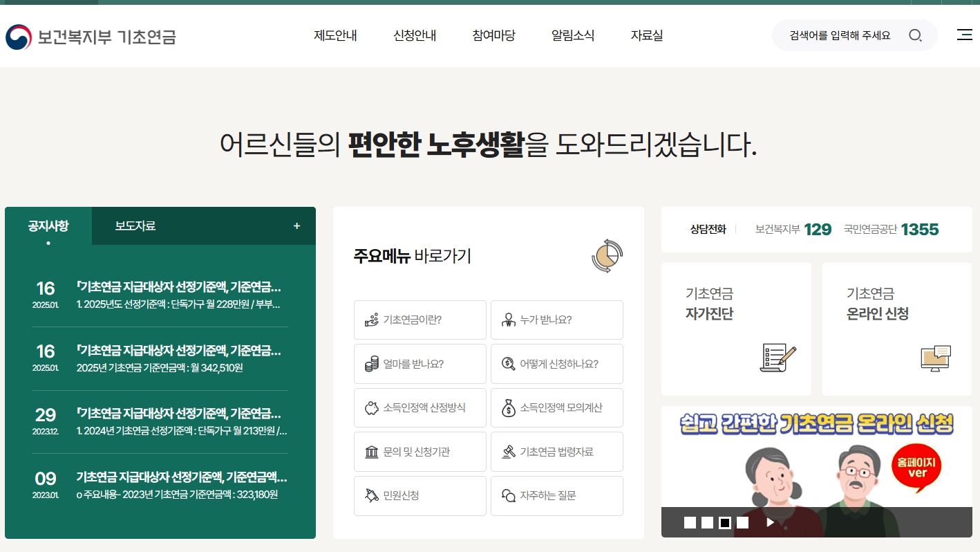Viewport: 980px width, 552px height.
Task: Focus the 검색어를 입력해 주세요 search field
Action: pos(840,35)
